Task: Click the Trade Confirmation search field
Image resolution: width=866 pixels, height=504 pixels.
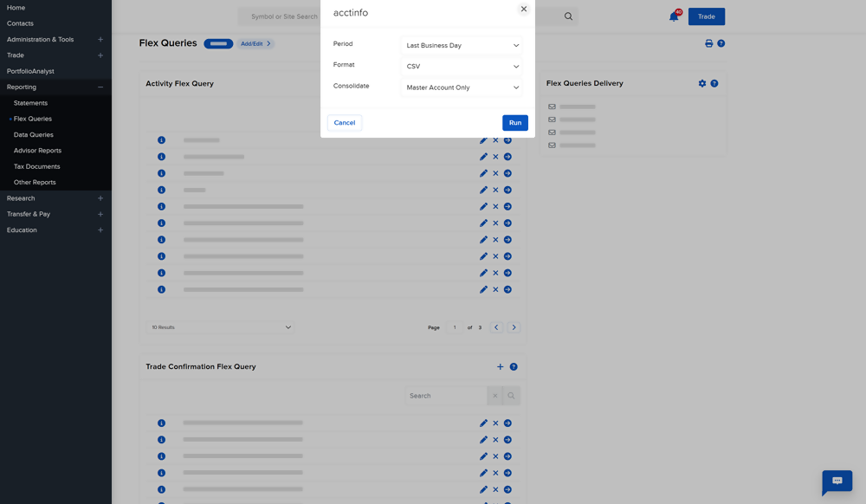Action: [x=444, y=395]
